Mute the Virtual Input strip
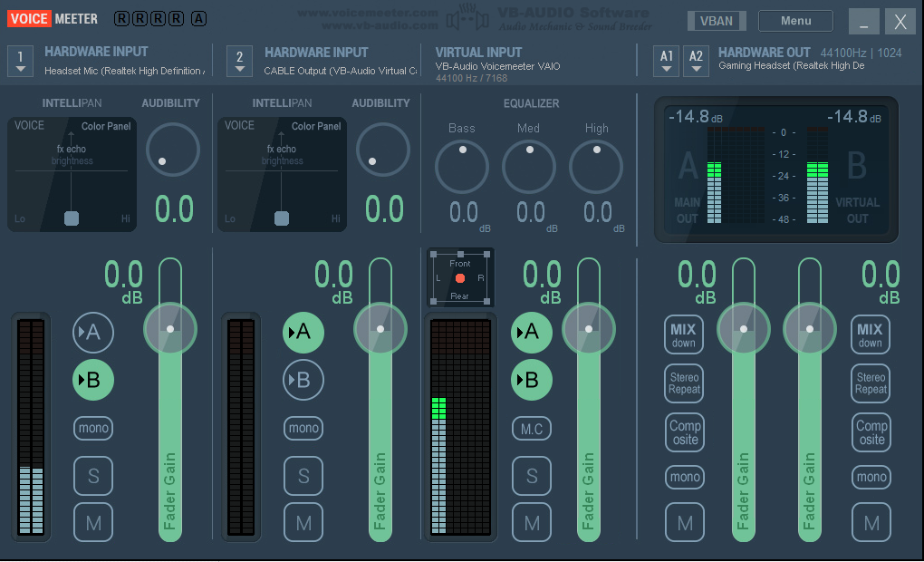The width and height of the screenshot is (924, 562). coord(531,522)
